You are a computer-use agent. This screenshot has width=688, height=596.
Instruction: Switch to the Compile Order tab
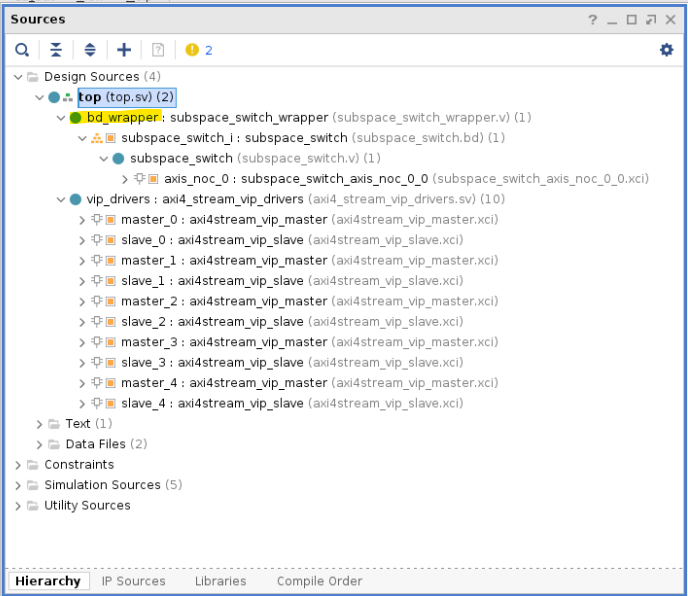pyautogui.click(x=319, y=581)
